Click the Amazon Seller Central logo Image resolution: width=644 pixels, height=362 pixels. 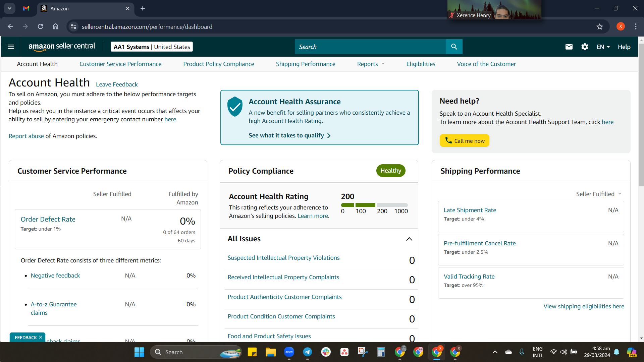62,47
